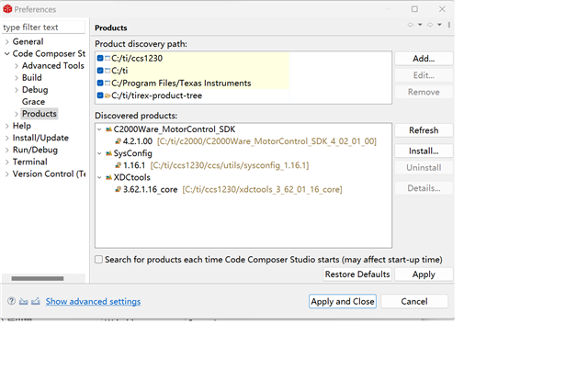Expand the General preferences category

point(7,42)
